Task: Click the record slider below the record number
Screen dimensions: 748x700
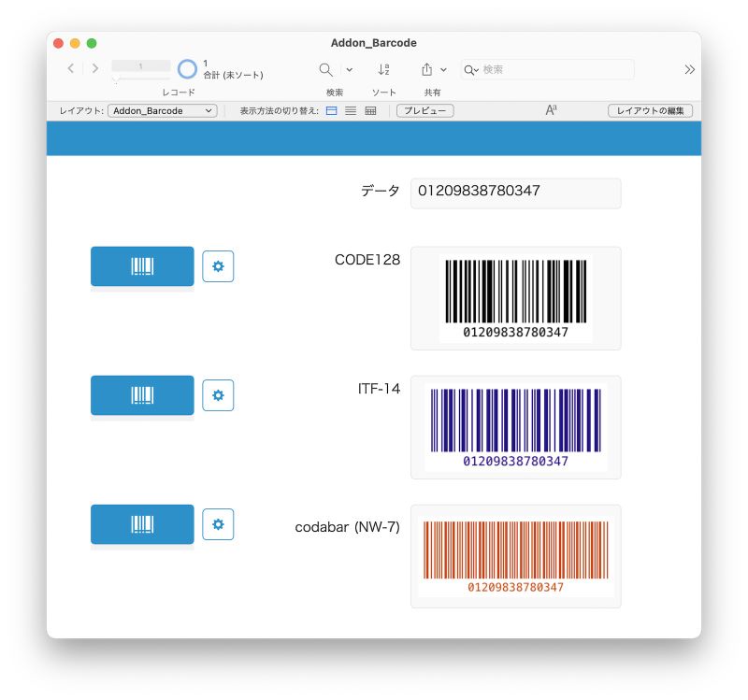Action: (141, 79)
